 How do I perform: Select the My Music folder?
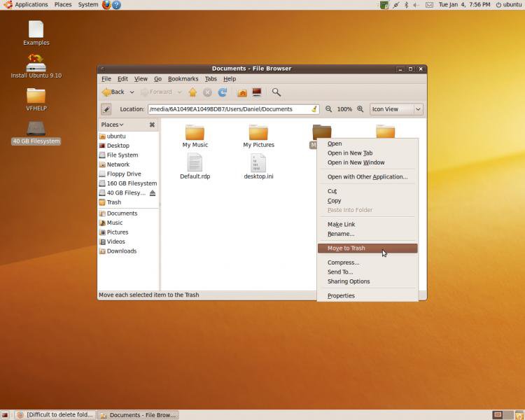pyautogui.click(x=195, y=136)
